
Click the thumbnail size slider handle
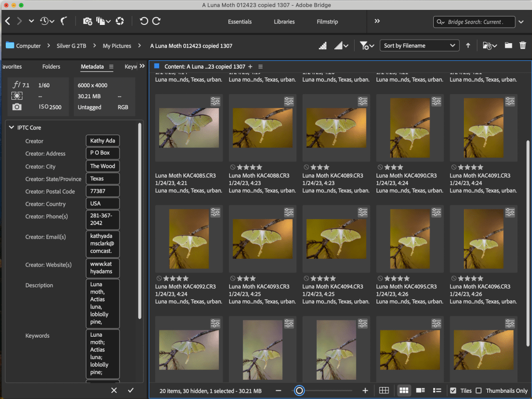pyautogui.click(x=299, y=391)
